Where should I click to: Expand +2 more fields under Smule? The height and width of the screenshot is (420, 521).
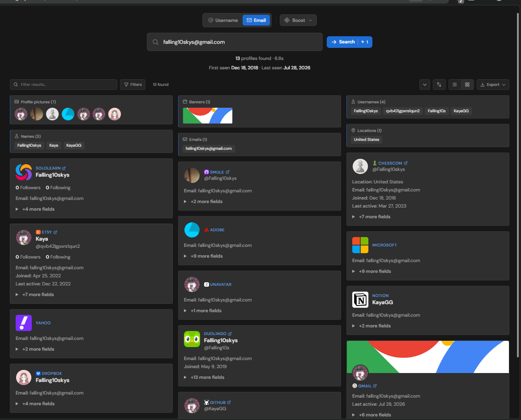pyautogui.click(x=206, y=202)
